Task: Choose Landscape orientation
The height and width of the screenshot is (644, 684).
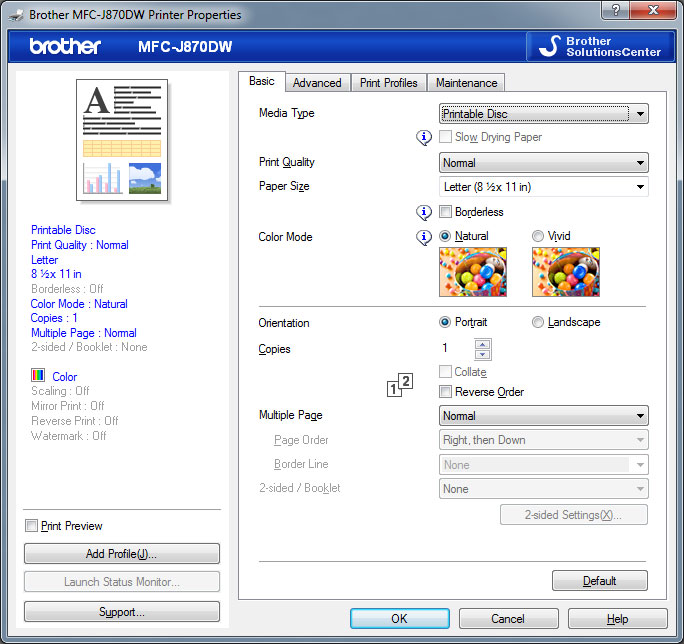Action: [538, 322]
